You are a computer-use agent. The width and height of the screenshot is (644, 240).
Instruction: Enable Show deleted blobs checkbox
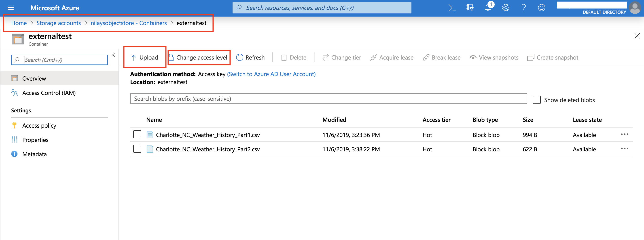536,100
